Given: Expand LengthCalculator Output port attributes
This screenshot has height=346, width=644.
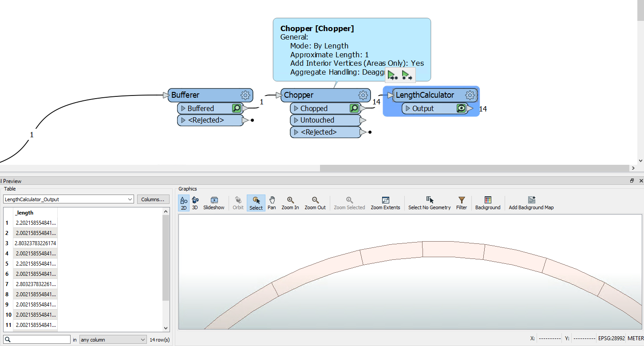Looking at the screenshot, I should click(407, 108).
